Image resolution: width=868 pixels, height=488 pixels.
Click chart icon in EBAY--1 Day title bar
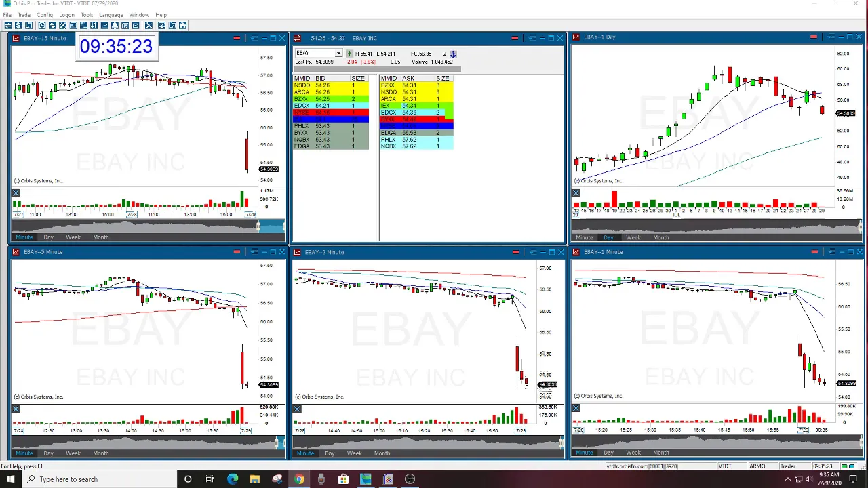click(x=576, y=37)
